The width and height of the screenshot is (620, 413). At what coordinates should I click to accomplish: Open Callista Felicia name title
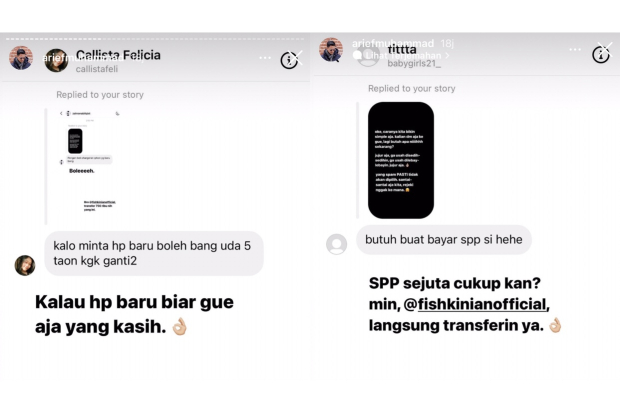[118, 55]
